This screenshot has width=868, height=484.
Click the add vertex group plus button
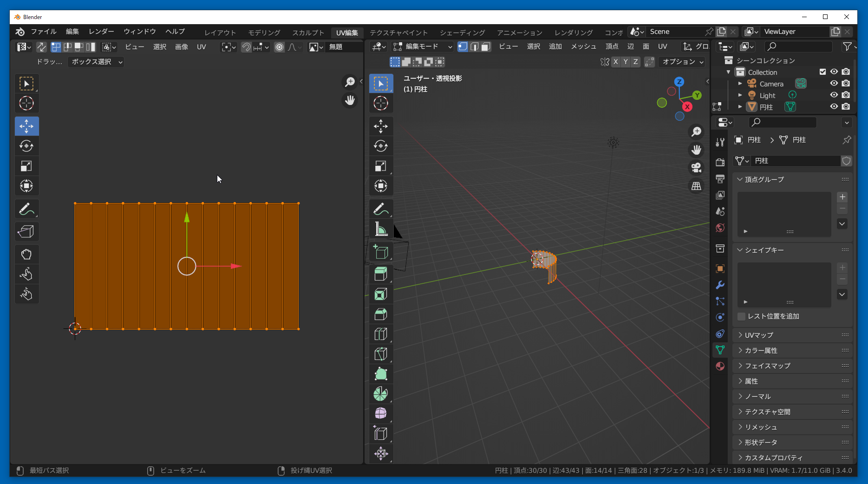pos(842,197)
